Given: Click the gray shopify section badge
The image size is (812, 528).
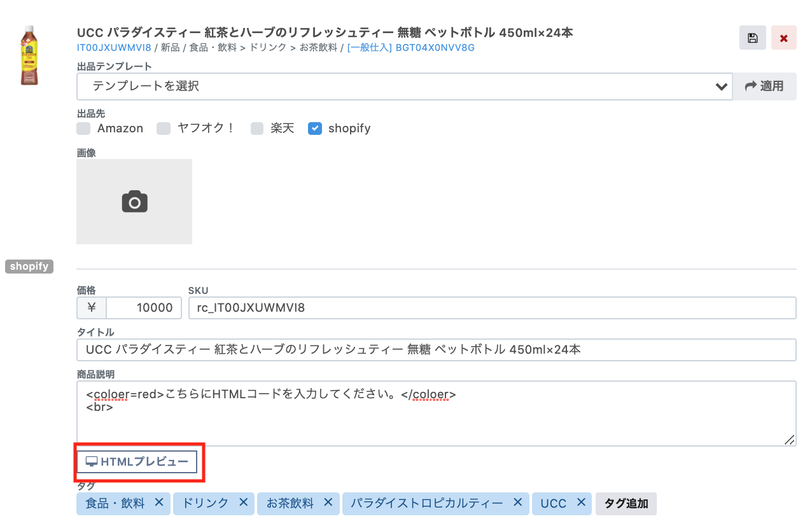Looking at the screenshot, I should (29, 267).
